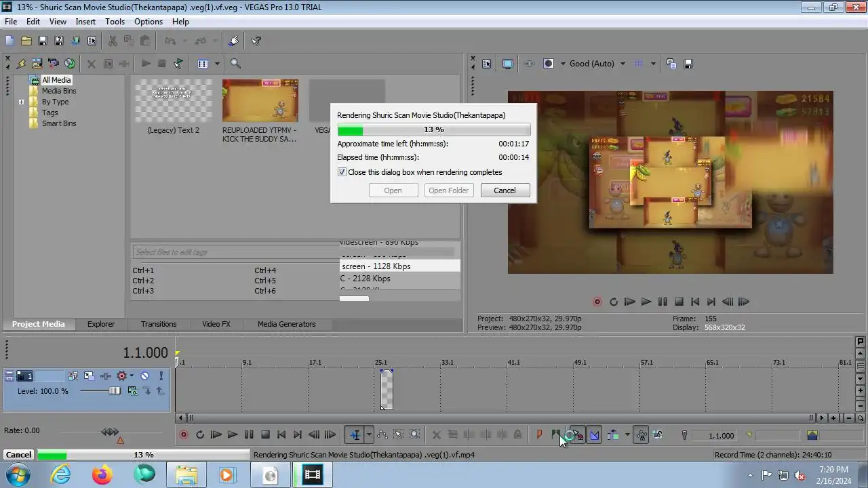Open the Overlays grid dropdown arrow
The height and width of the screenshot is (488, 868).
pos(653,64)
